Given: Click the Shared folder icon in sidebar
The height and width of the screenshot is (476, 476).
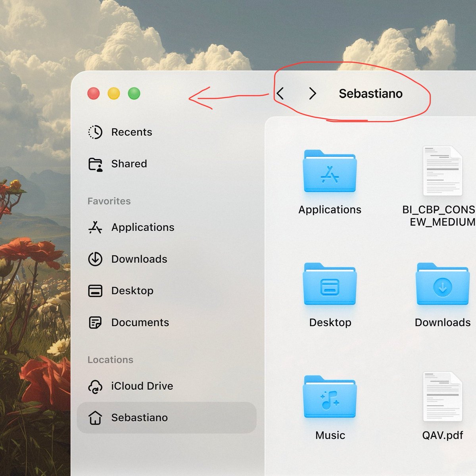Looking at the screenshot, I should point(95,164).
